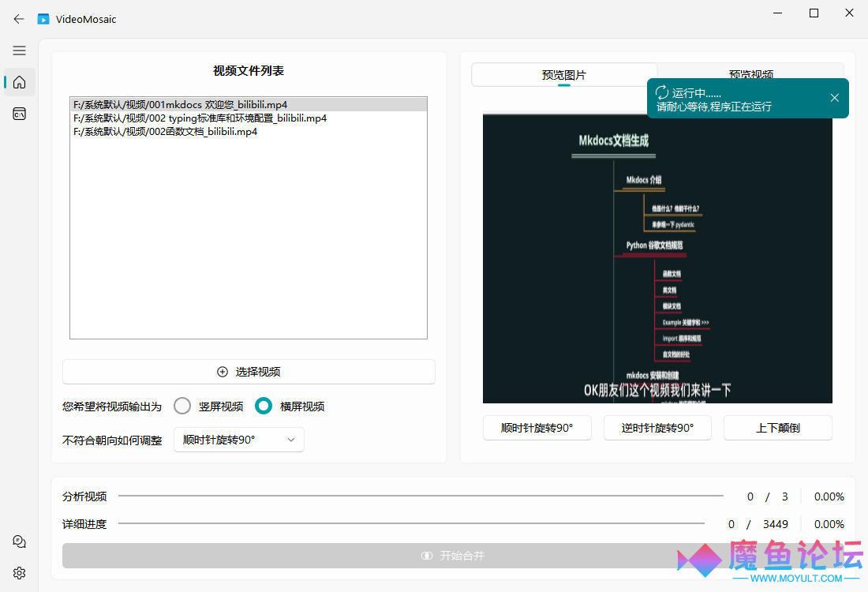Click the spinning sync icon in notification

point(662,92)
